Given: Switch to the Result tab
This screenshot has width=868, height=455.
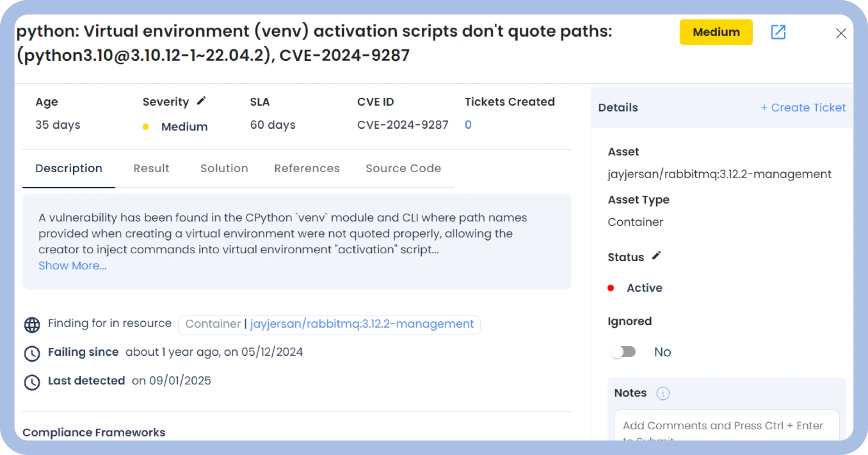Looking at the screenshot, I should 151,169.
